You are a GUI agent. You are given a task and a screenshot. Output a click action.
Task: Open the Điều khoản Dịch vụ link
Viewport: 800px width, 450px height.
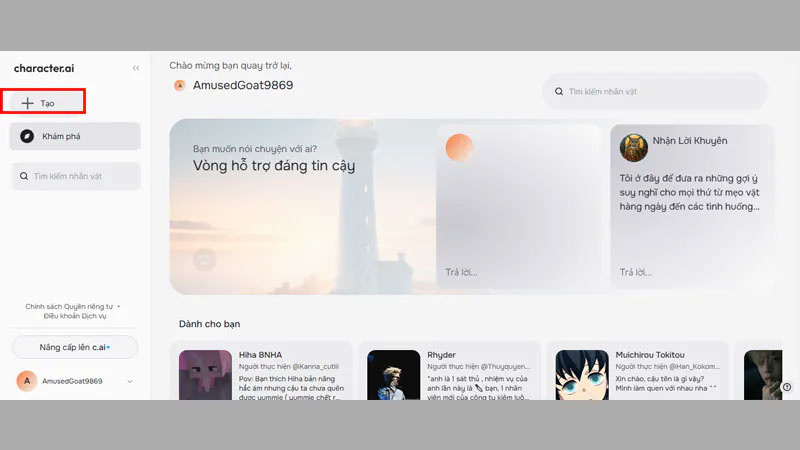(x=75, y=316)
